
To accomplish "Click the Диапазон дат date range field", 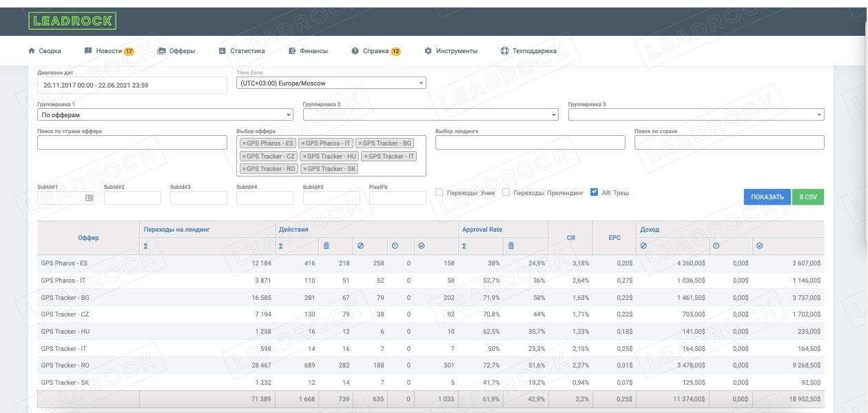I will [132, 85].
